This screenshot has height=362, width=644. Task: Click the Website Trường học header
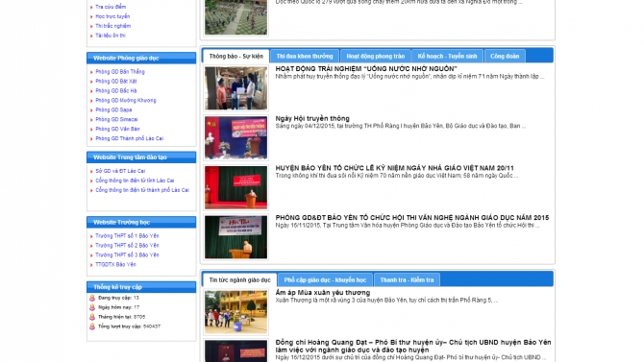tap(141, 223)
